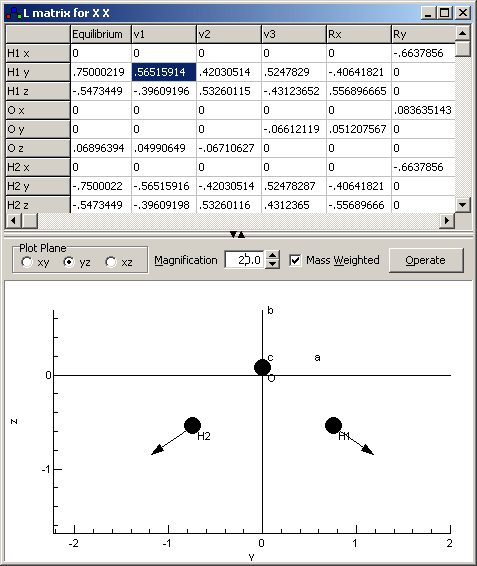Click the table's scroll down arrow
The image size is (477, 566).
coord(463,205)
